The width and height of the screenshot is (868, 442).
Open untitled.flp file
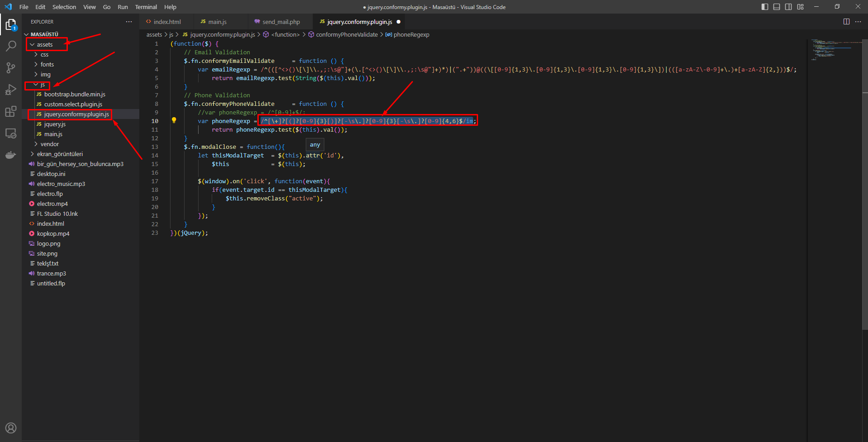[51, 283]
